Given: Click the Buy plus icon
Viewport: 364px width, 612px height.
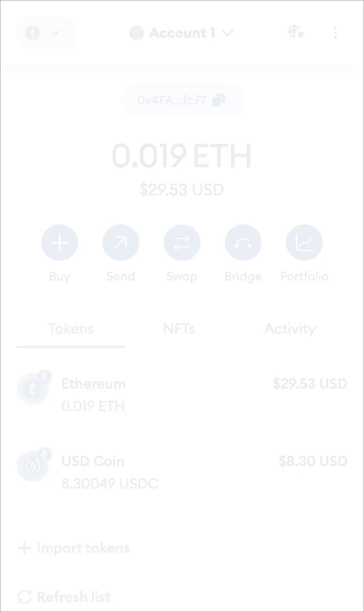Looking at the screenshot, I should click(60, 242).
